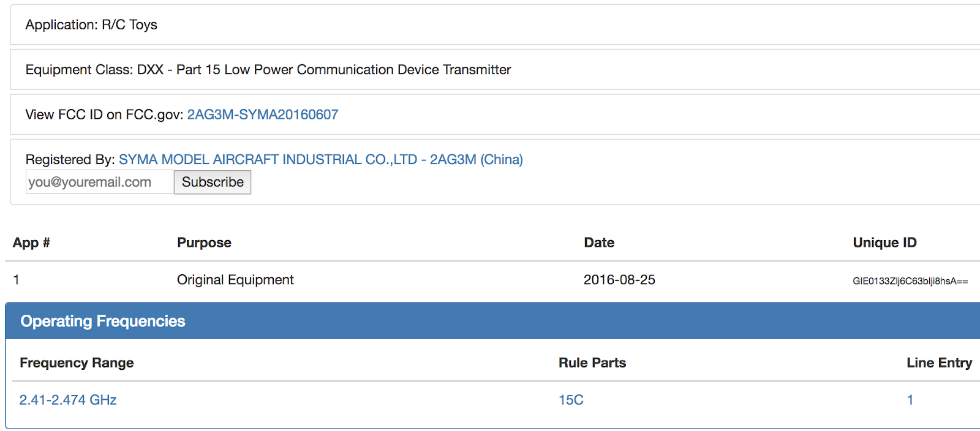Click the Application: R/C Toys row
980x431 pixels.
tap(91, 24)
